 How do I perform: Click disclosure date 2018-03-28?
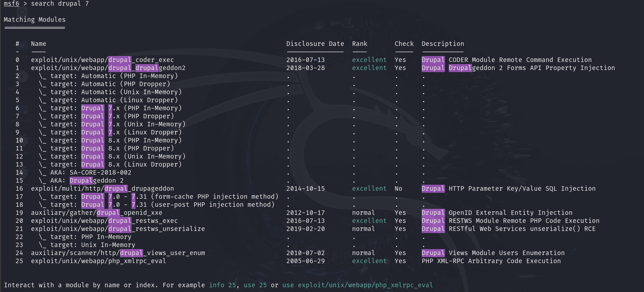[x=306, y=68]
